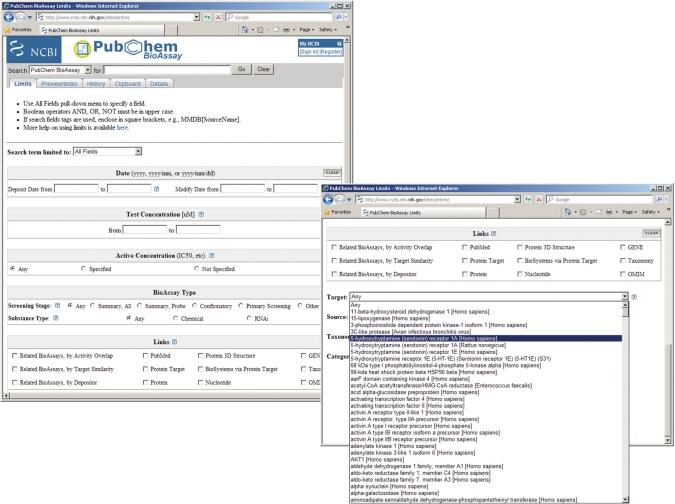Click Clear button in right window Links section

pyautogui.click(x=651, y=233)
